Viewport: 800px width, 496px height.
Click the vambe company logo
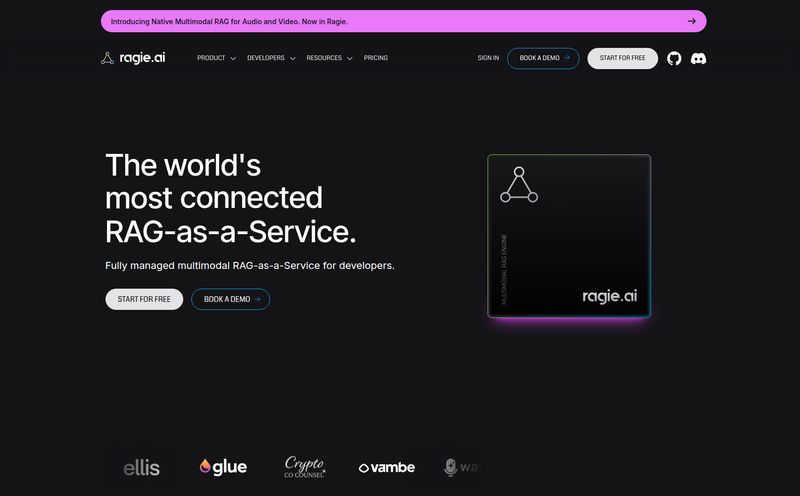(x=387, y=467)
